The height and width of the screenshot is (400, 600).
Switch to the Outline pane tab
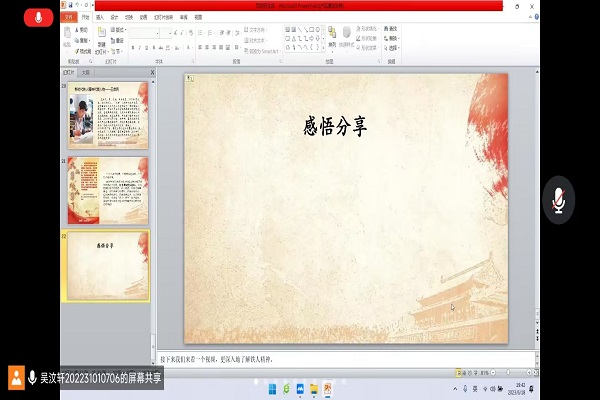(86, 72)
